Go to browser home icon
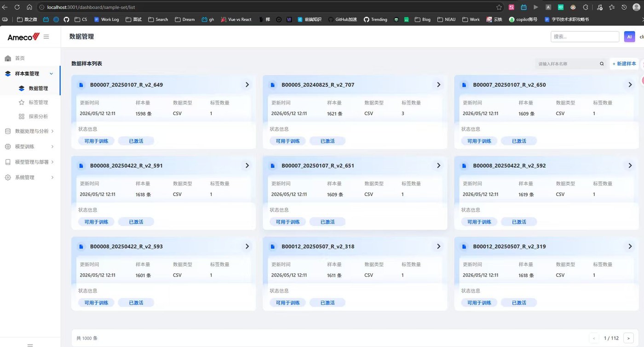This screenshot has height=347, width=644. click(x=29, y=7)
